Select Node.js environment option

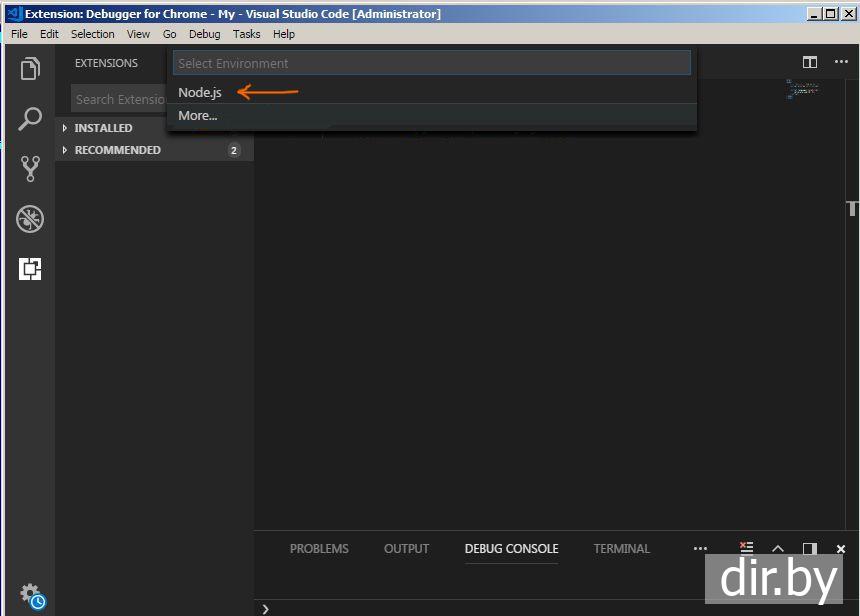point(200,93)
